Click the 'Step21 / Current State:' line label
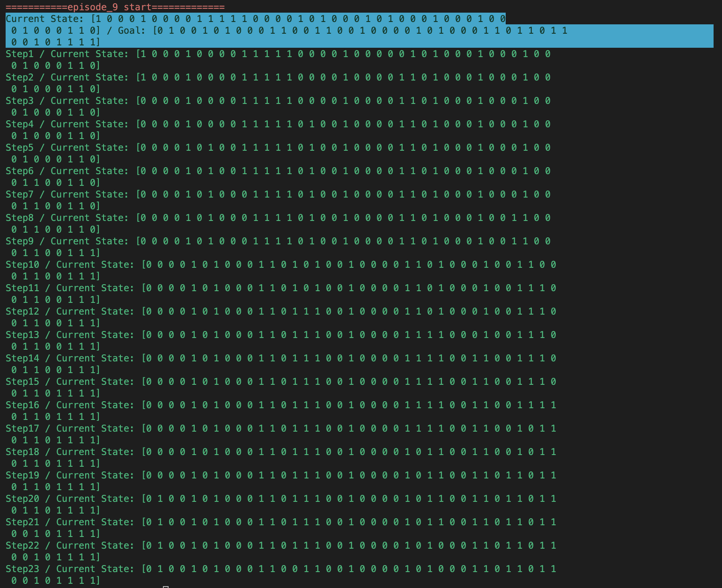 pyautogui.click(x=70, y=522)
